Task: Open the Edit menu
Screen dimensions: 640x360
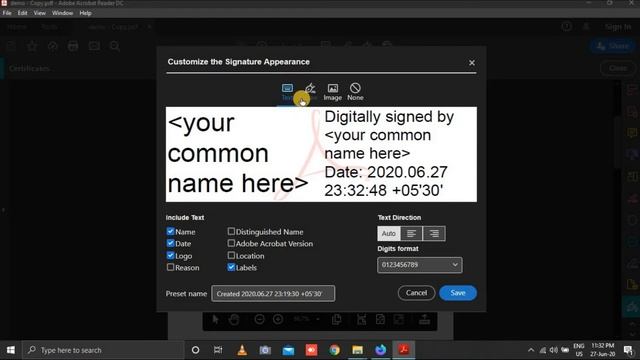Action: pyautogui.click(x=22, y=13)
